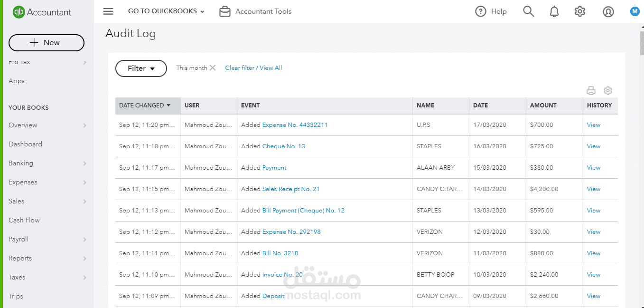
Task: Expand the Overview submenu
Action: (x=84, y=125)
